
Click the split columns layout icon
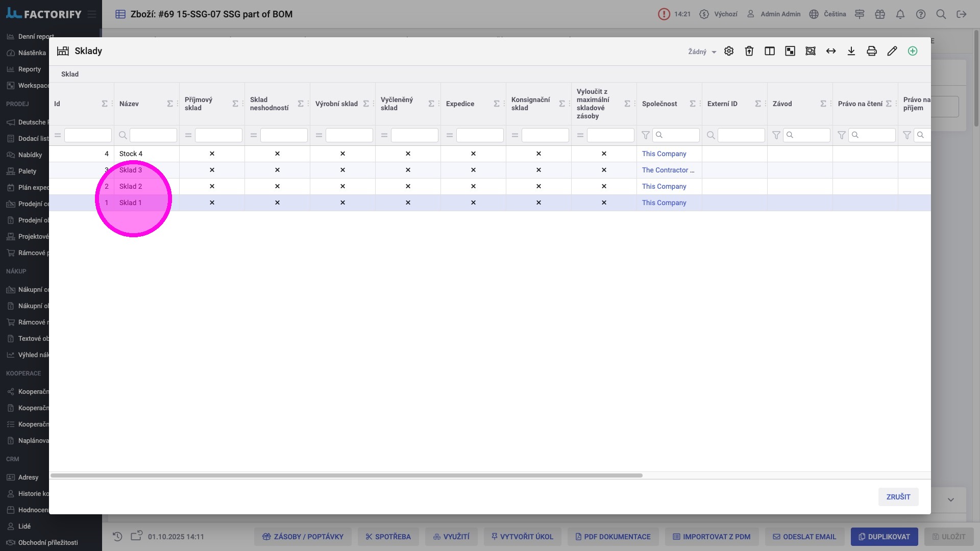point(770,51)
